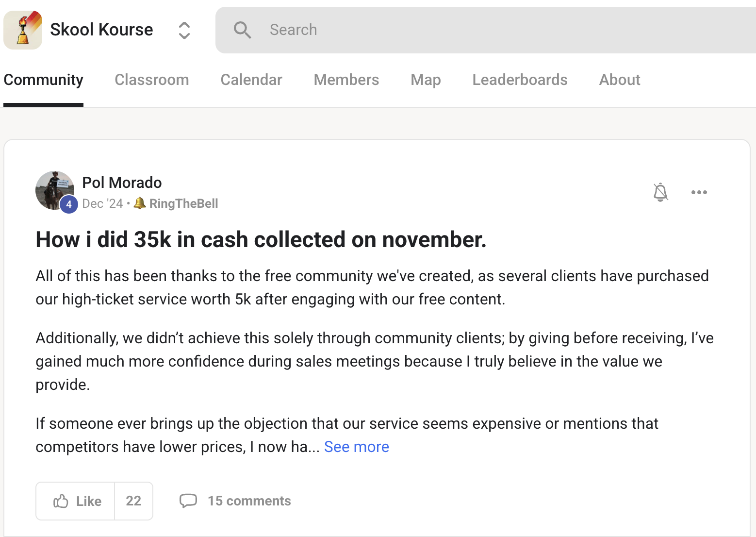Like the post with thumbs-up button
The width and height of the screenshot is (756, 537).
coord(76,501)
